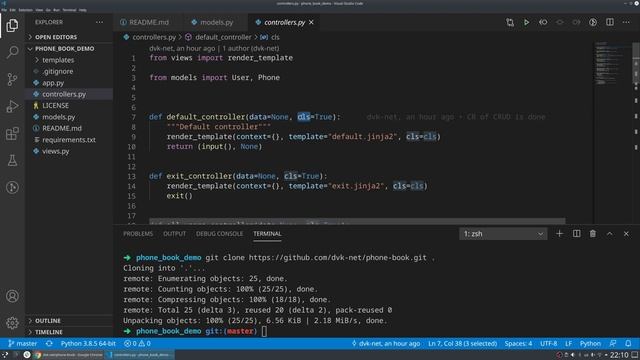Image resolution: width=640 pixels, height=360 pixels.
Task: Click controllers.py in the breadcrumb
Action: click(x=153, y=37)
